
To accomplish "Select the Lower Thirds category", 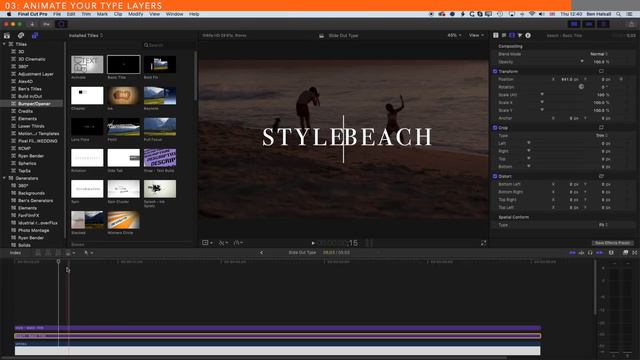I will 31,126.
